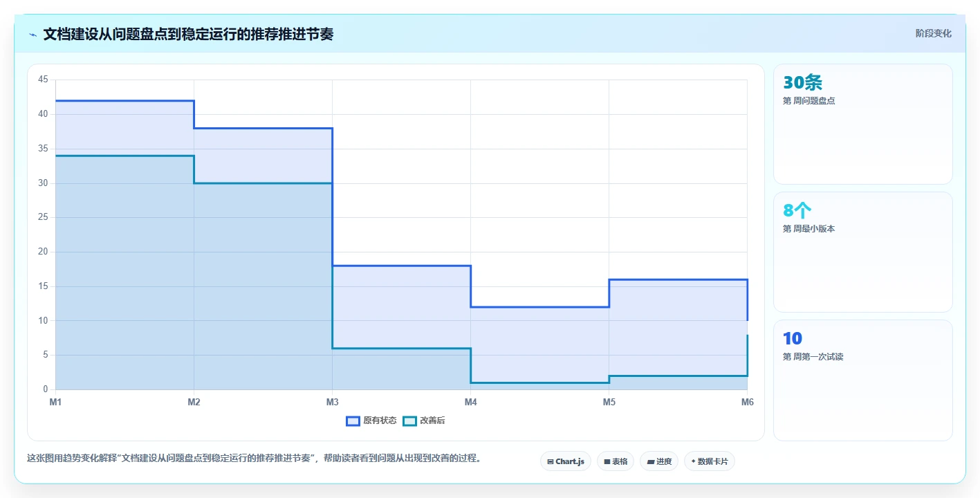Image resolution: width=980 pixels, height=498 pixels.
Task: Click the chart title 文档建设从问题盘点到稳定运行
Action: [x=187, y=34]
